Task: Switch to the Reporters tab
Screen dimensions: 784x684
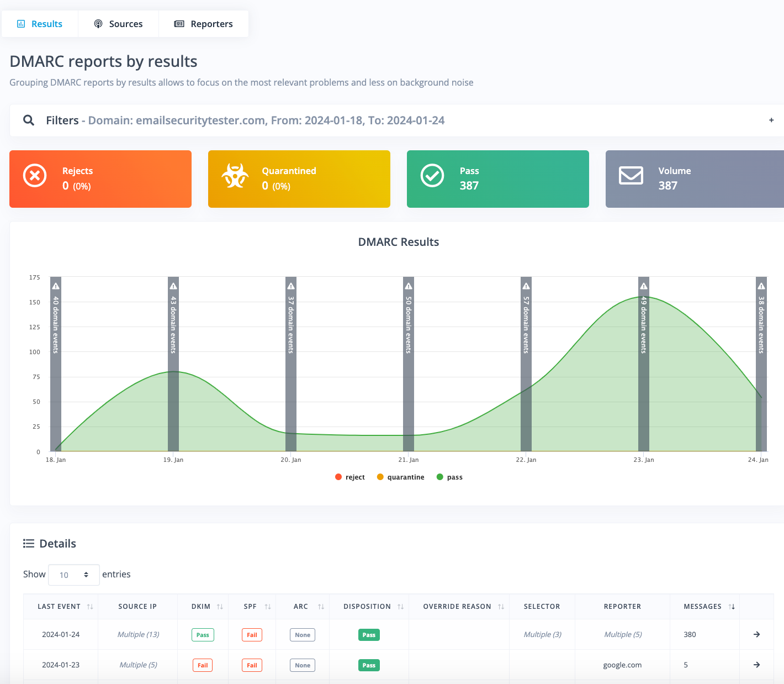Action: click(x=203, y=24)
